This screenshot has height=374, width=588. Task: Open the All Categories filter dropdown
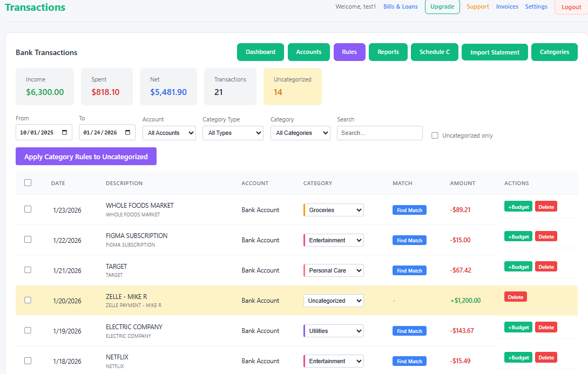300,133
